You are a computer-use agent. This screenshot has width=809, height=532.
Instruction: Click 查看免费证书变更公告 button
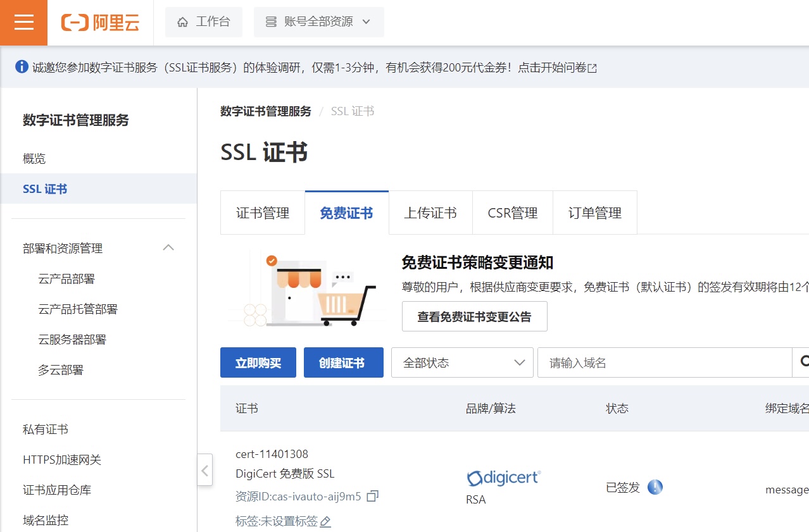(x=474, y=316)
